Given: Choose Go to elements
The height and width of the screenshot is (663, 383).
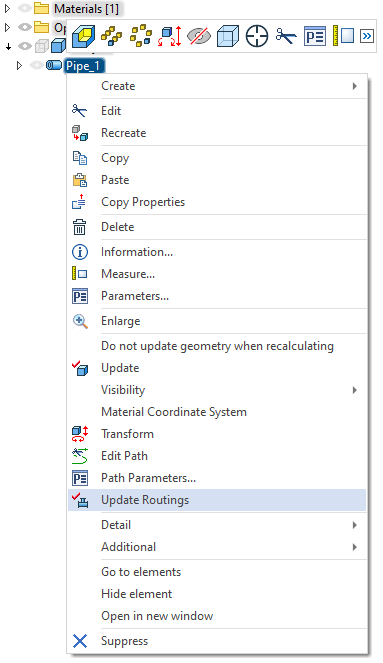Looking at the screenshot, I should (217, 572).
